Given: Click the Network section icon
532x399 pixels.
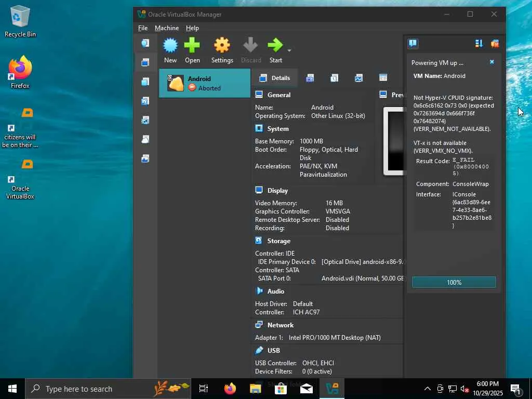Looking at the screenshot, I should (259, 325).
